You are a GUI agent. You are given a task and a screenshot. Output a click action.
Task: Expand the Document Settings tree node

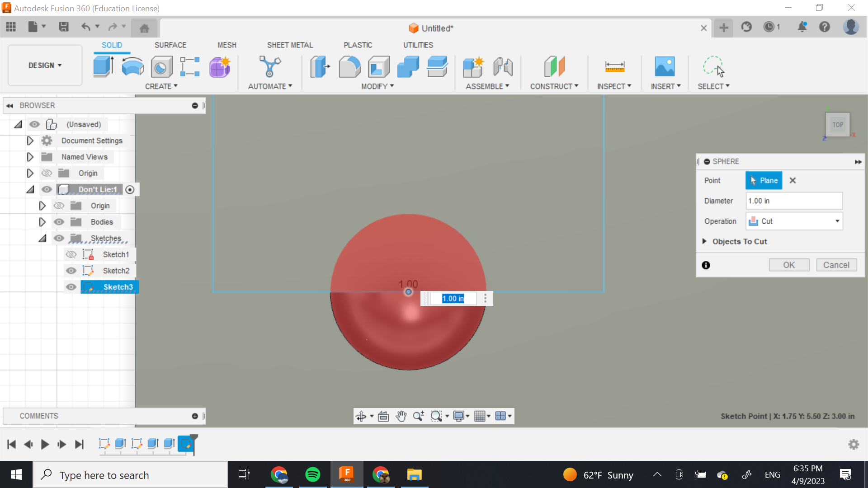30,141
